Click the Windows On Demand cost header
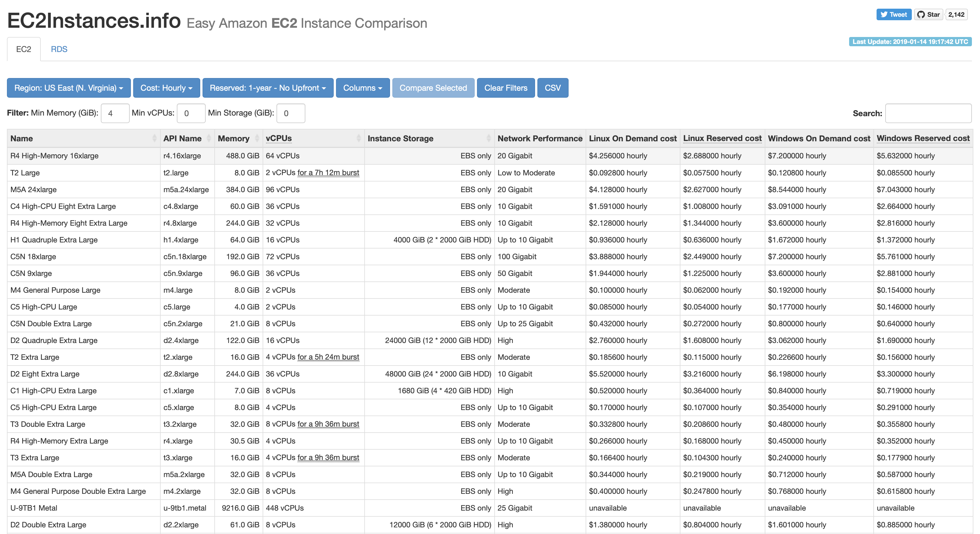 point(819,138)
